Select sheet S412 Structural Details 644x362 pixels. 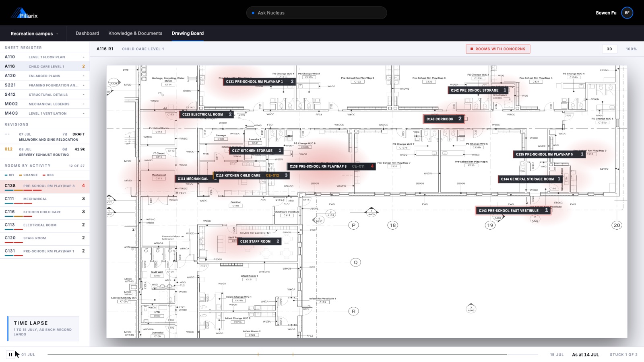[x=45, y=95]
